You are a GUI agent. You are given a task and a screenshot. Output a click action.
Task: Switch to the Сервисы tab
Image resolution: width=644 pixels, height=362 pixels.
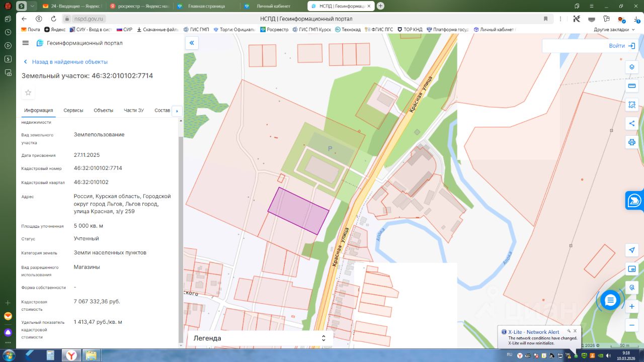point(73,111)
